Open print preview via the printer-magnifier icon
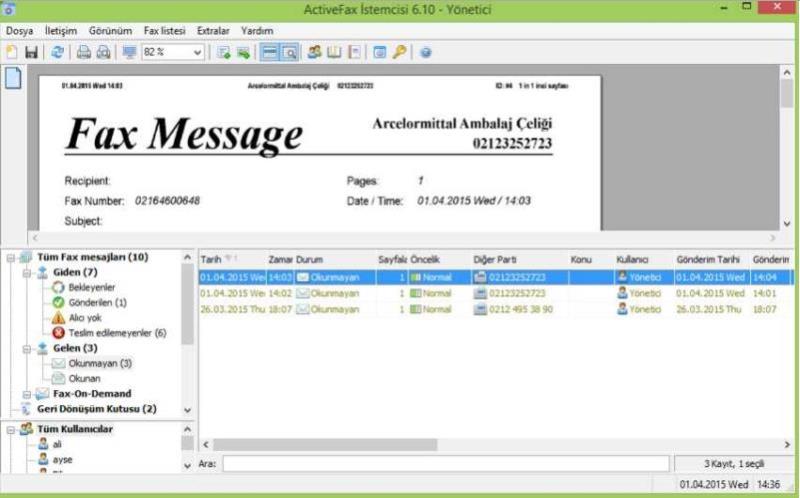 [x=104, y=52]
